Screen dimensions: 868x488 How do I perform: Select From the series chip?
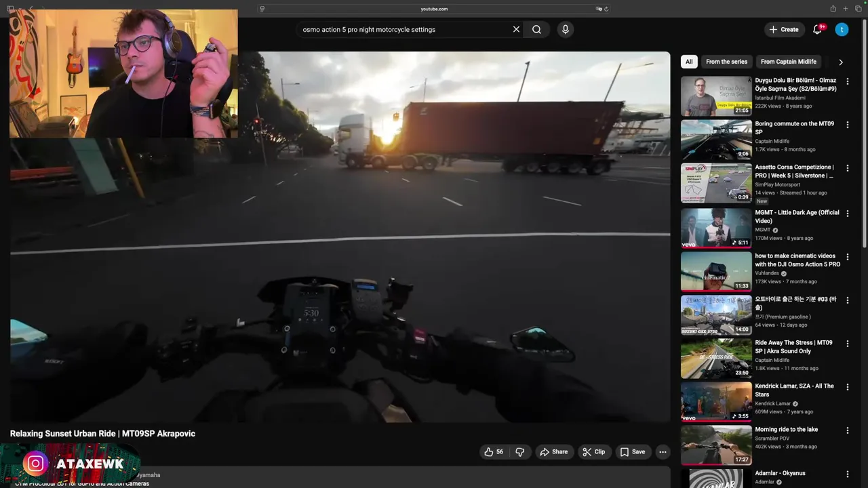tap(726, 62)
